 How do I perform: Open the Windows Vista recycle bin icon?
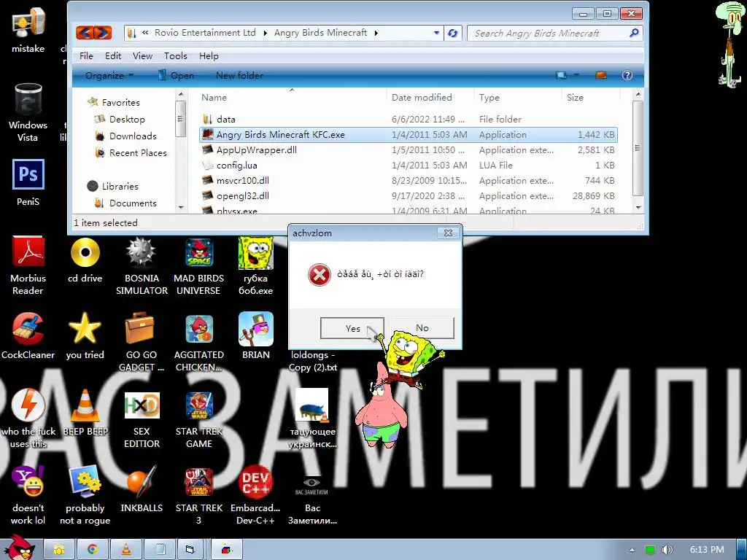[28, 112]
